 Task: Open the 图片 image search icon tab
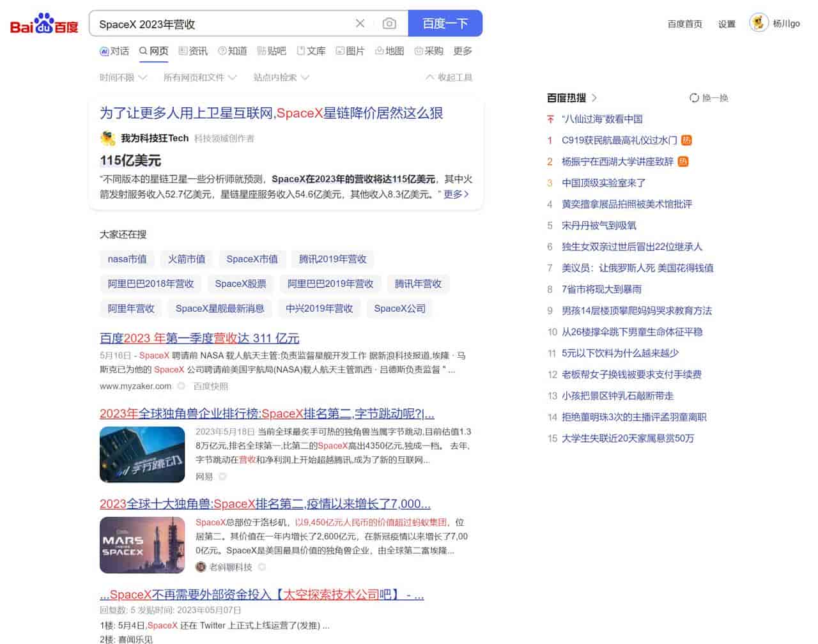350,51
